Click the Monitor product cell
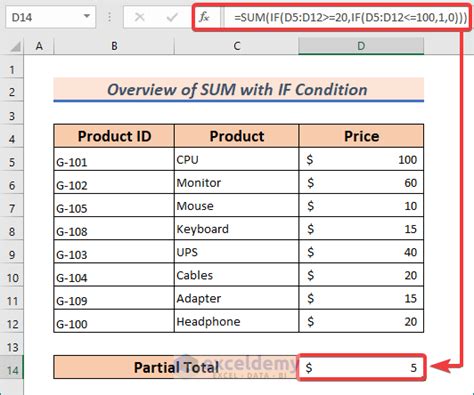 [x=237, y=182]
